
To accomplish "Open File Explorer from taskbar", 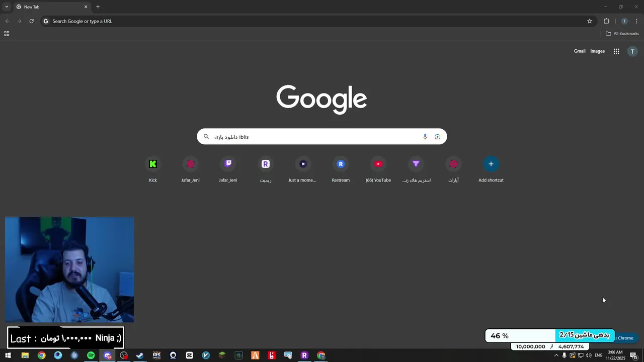I will click(25, 355).
